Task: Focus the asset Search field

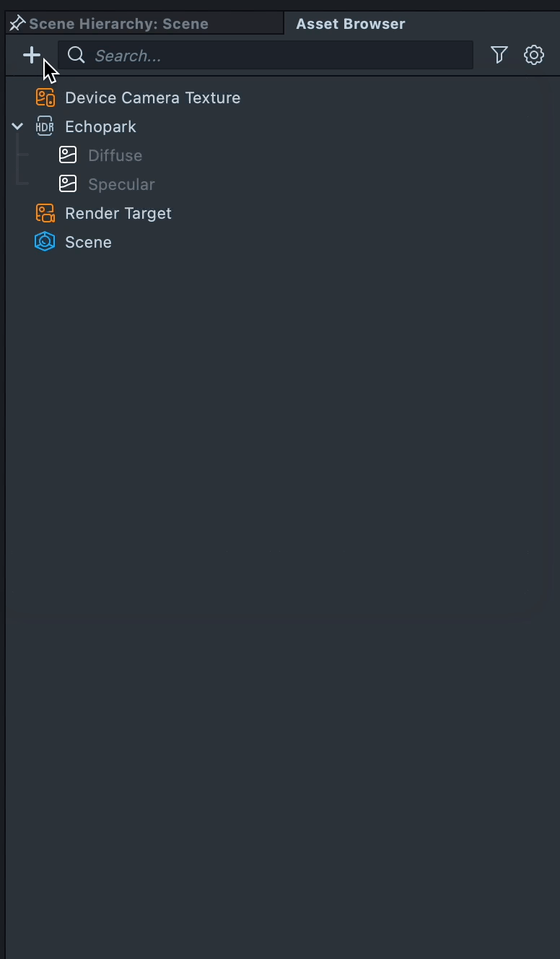Action: [x=274, y=56]
